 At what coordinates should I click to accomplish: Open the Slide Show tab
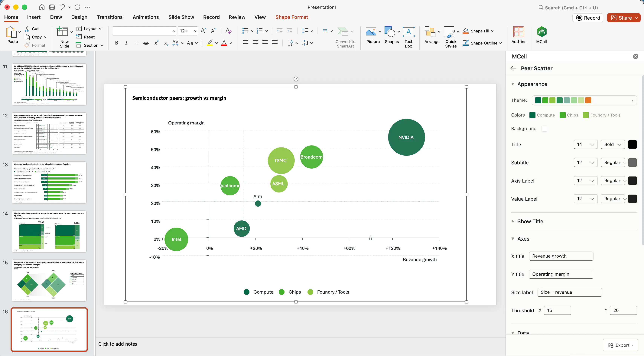point(181,17)
